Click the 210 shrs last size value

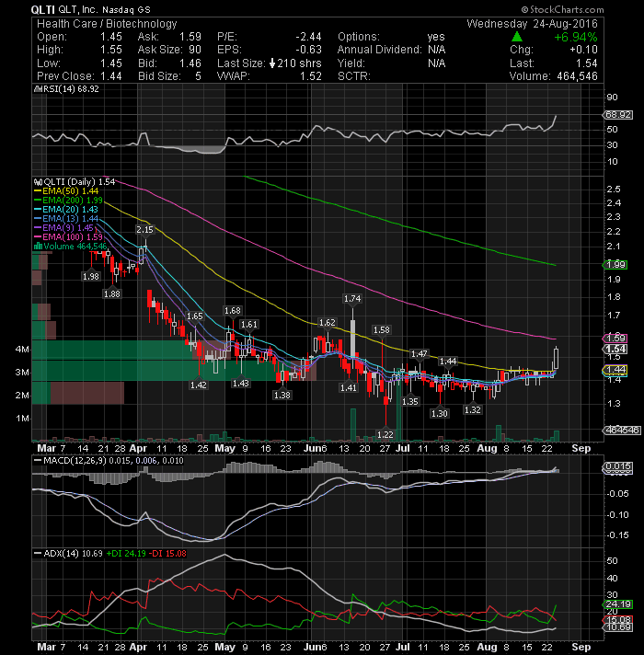click(x=299, y=63)
